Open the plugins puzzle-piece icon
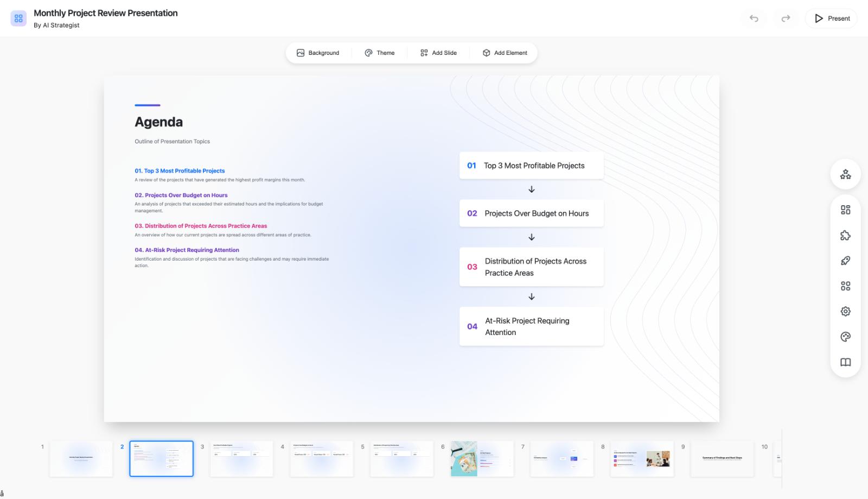The width and height of the screenshot is (868, 499). tap(845, 235)
